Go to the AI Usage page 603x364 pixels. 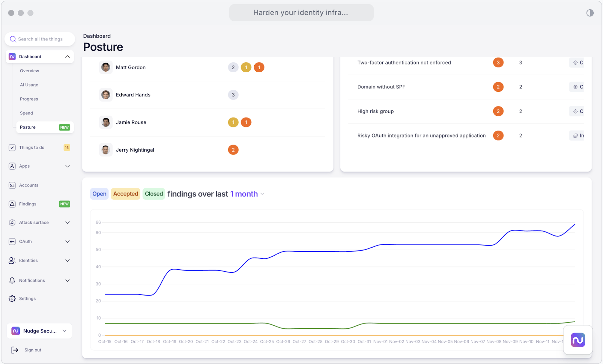tap(29, 85)
